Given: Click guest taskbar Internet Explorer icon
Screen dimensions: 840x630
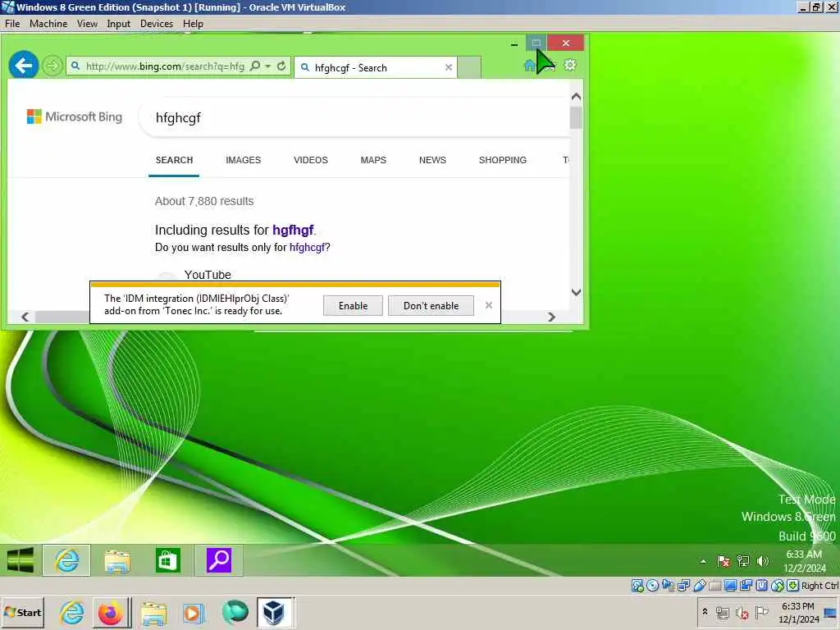Looking at the screenshot, I should [x=66, y=560].
